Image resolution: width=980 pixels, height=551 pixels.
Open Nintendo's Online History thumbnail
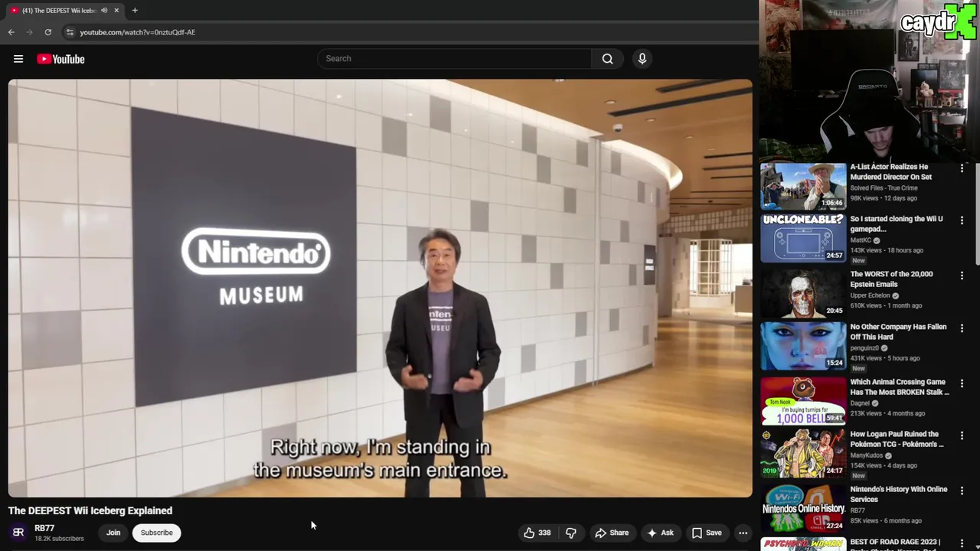click(803, 508)
